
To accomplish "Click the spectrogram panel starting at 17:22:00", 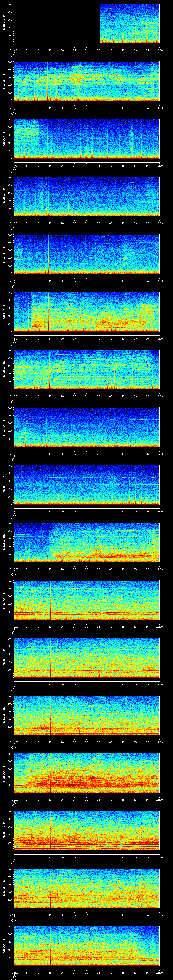I will [87, 773].
